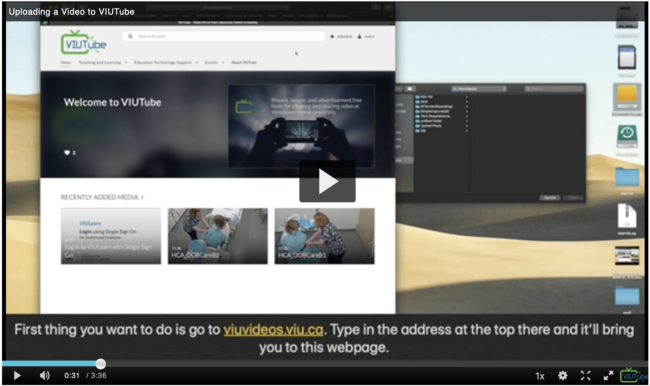Image resolution: width=650 pixels, height=386 pixels.
Task: Select the 'untitled folder' row
Action: 441,121
